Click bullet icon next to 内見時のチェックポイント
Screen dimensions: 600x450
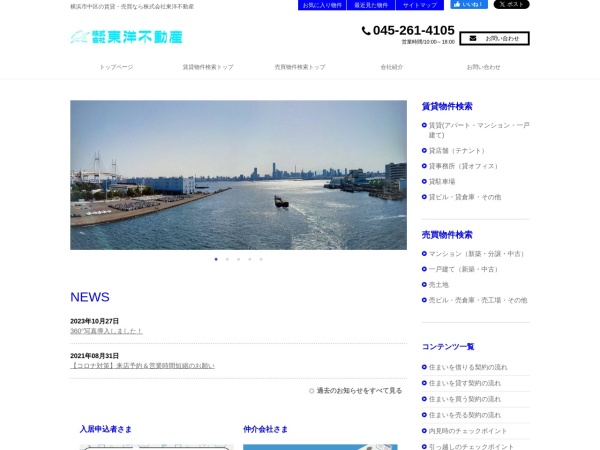click(424, 431)
